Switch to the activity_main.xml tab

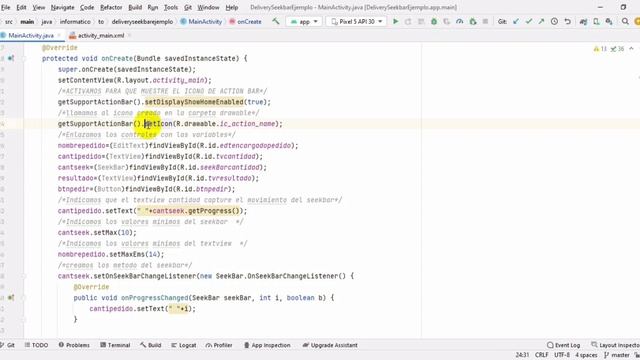coord(100,36)
